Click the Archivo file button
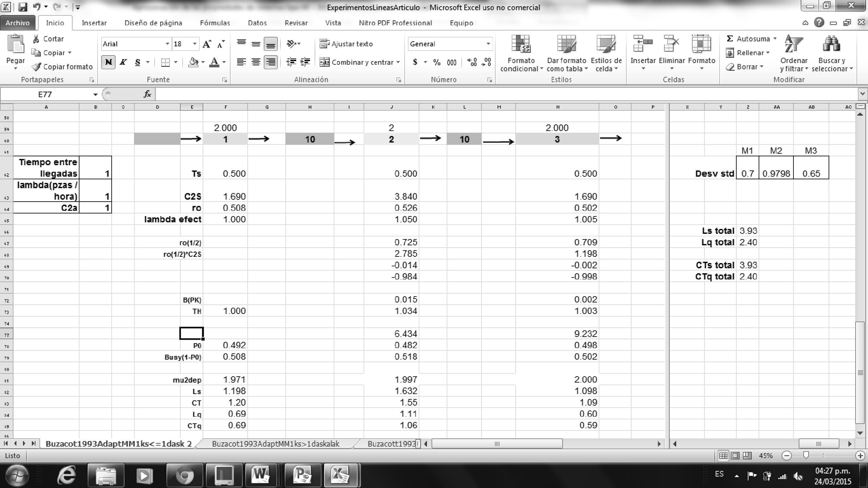The width and height of the screenshot is (868, 488). tap(17, 23)
